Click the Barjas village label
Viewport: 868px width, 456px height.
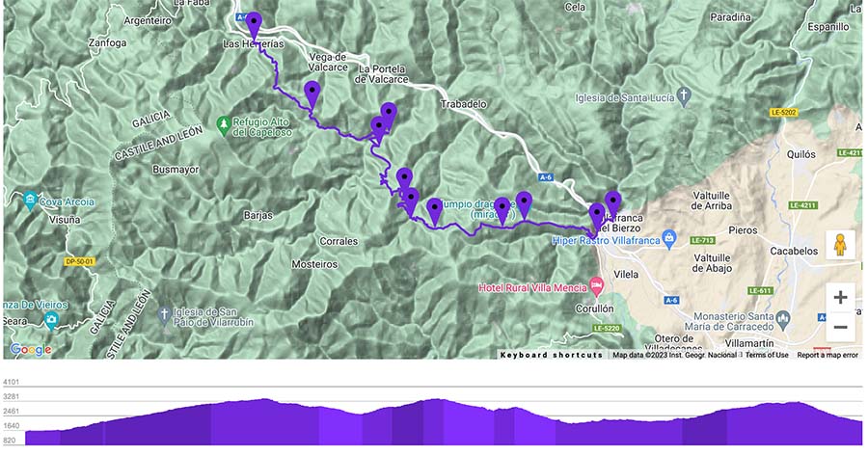coord(258,215)
